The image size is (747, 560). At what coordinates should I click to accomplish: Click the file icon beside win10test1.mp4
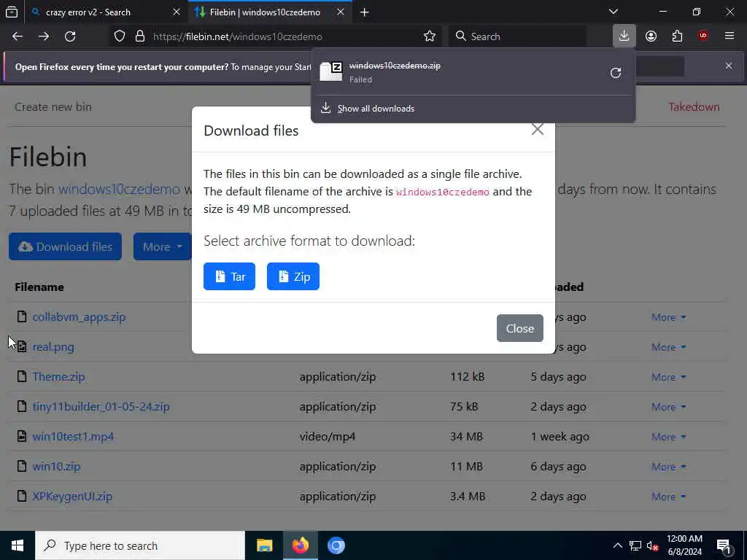click(x=21, y=436)
